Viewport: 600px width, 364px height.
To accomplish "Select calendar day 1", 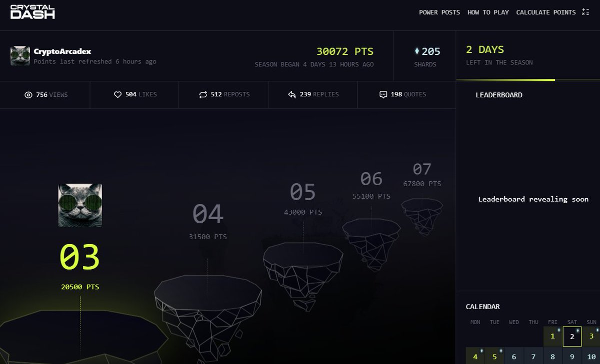I will [552, 337].
